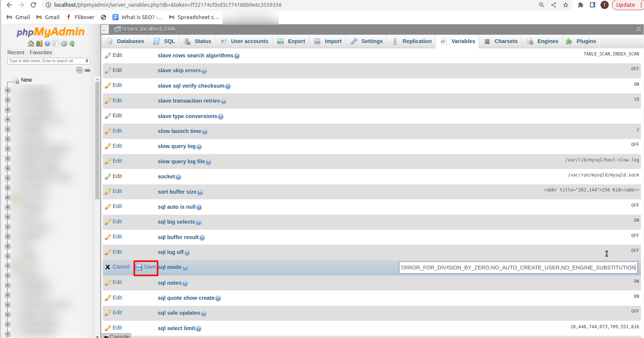This screenshot has width=644, height=338.
Task: Click the unlink from main panel chain icon
Action: [87, 70]
